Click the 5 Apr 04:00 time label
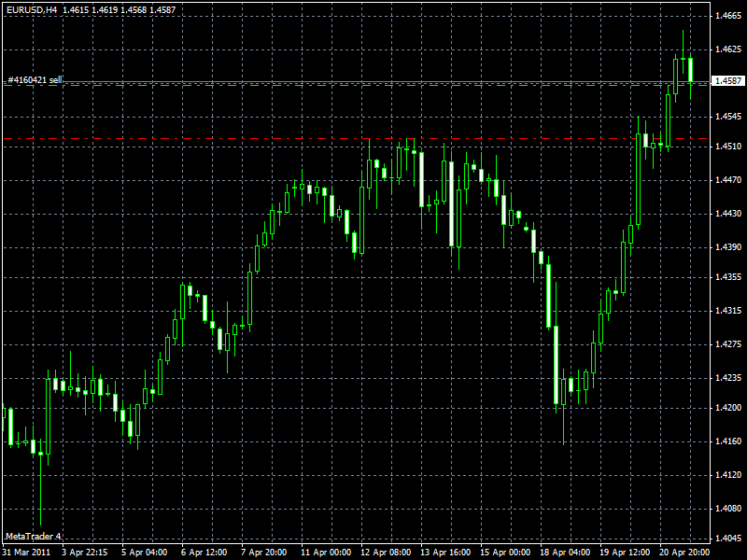The height and width of the screenshot is (560, 747). (145, 553)
